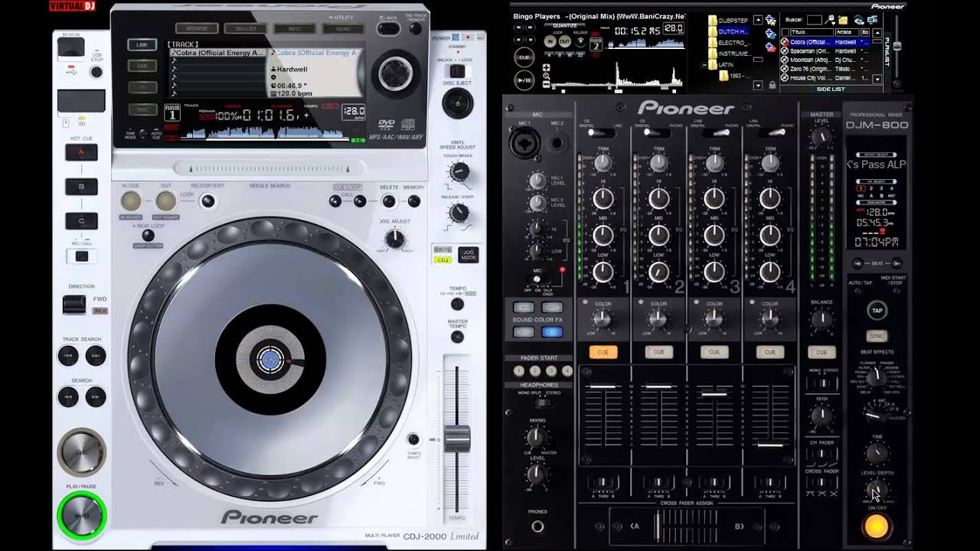980x551 pixels.
Task: Collapse the LATIN folder in browser
Action: coord(704,65)
